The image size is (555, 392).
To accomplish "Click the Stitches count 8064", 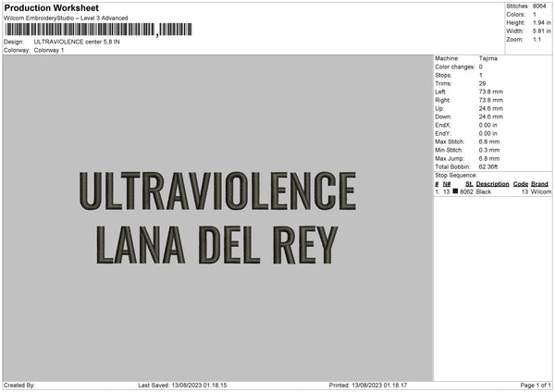I will (539, 6).
